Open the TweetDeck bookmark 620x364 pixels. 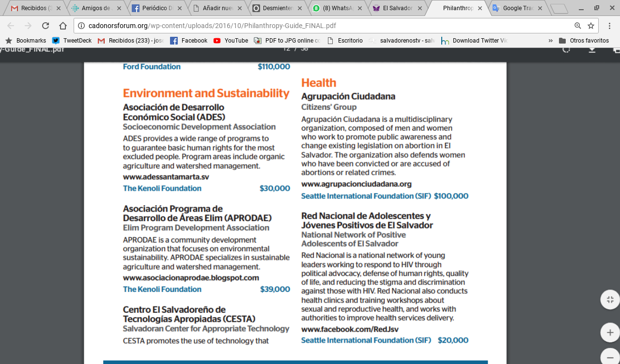(x=72, y=41)
